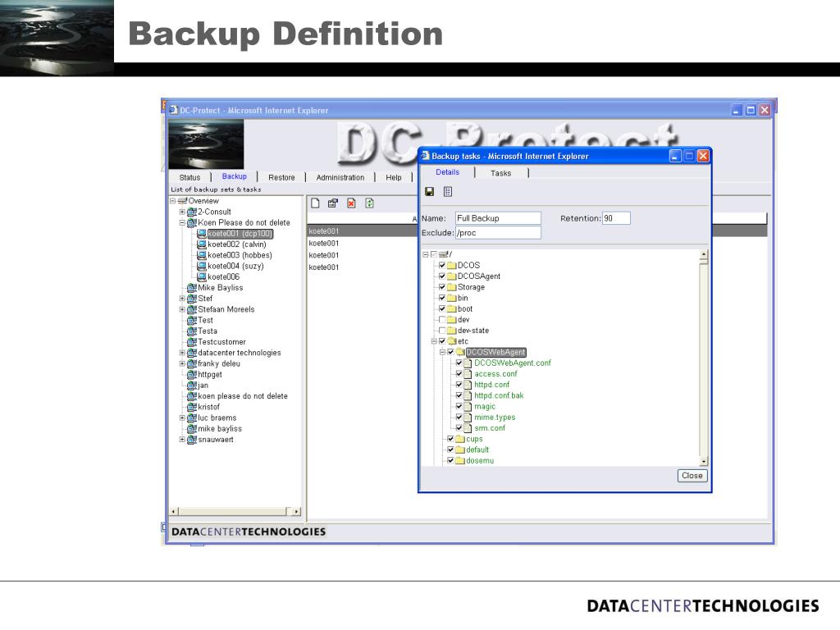Open the Help tab
Image resolution: width=840 pixels, height=630 pixels.
pos(393,177)
